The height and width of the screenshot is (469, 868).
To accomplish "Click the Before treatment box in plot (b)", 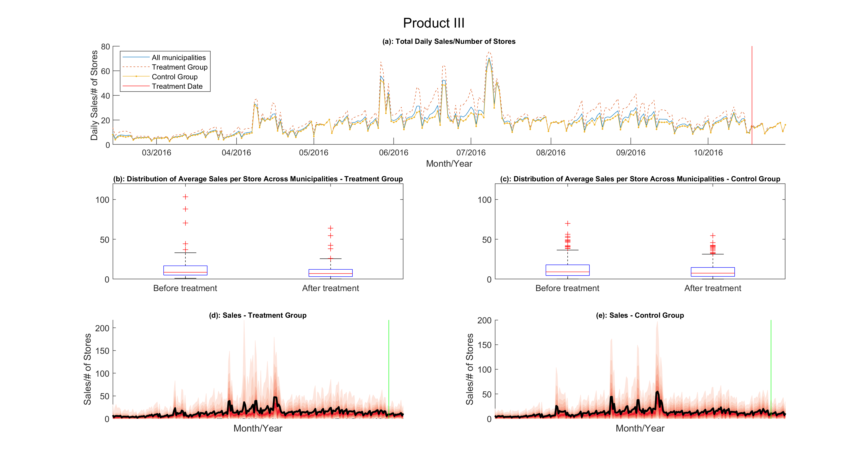I will [185, 270].
